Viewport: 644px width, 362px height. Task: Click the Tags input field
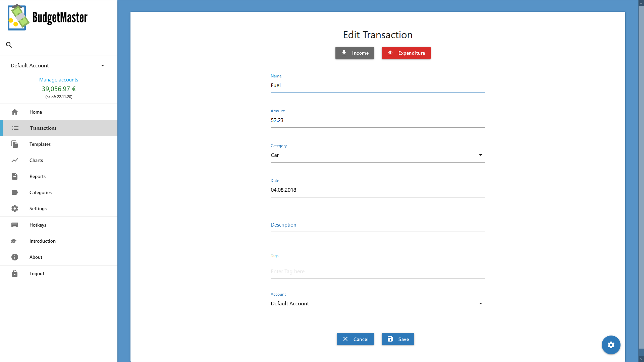click(378, 271)
